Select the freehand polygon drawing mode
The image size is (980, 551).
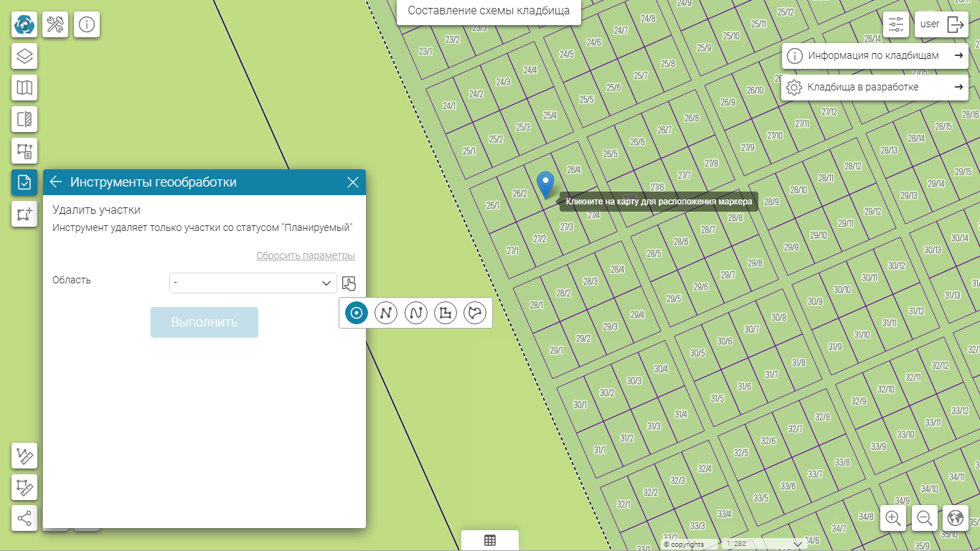coord(476,313)
